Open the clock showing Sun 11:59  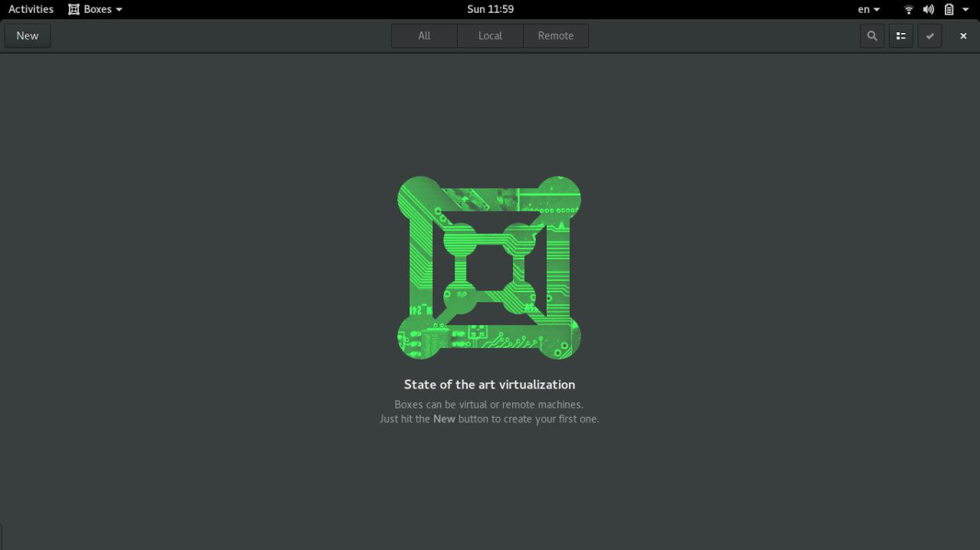tap(490, 9)
